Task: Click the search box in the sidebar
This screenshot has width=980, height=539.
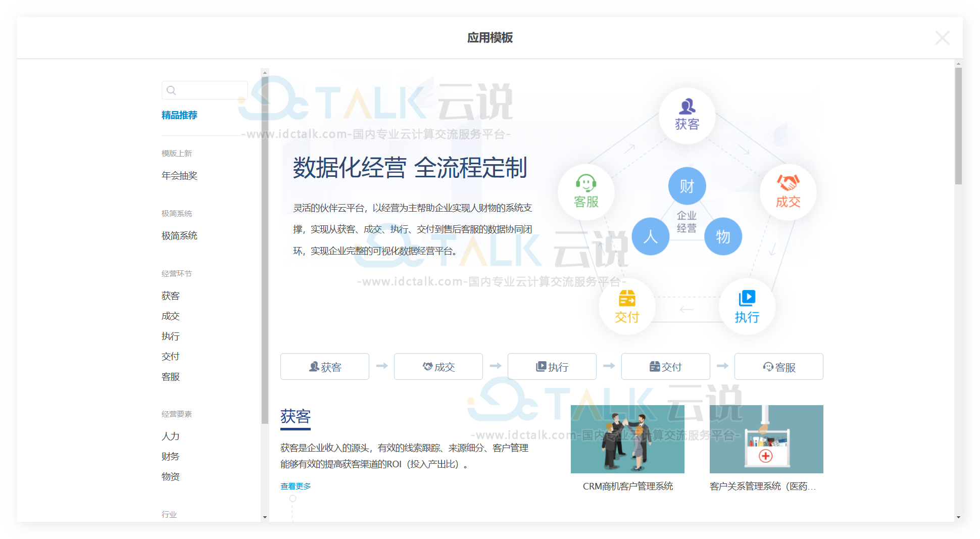Action: [205, 90]
